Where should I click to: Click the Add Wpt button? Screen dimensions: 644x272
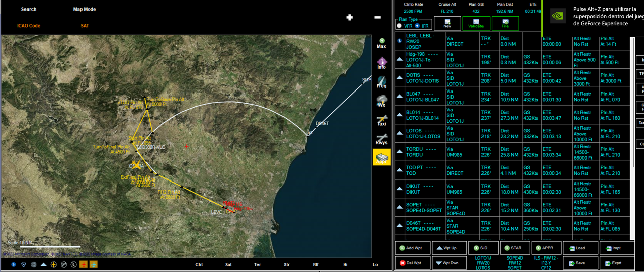click(412, 248)
